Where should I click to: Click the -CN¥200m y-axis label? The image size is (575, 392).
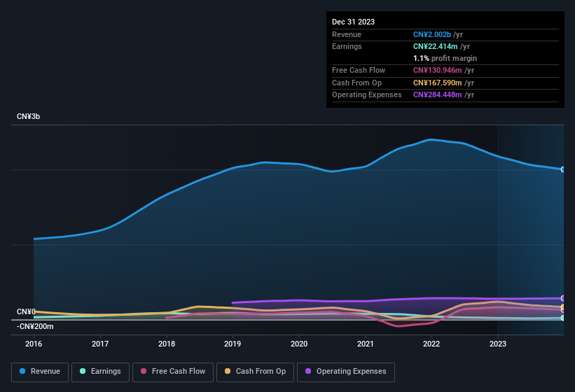[x=35, y=326]
